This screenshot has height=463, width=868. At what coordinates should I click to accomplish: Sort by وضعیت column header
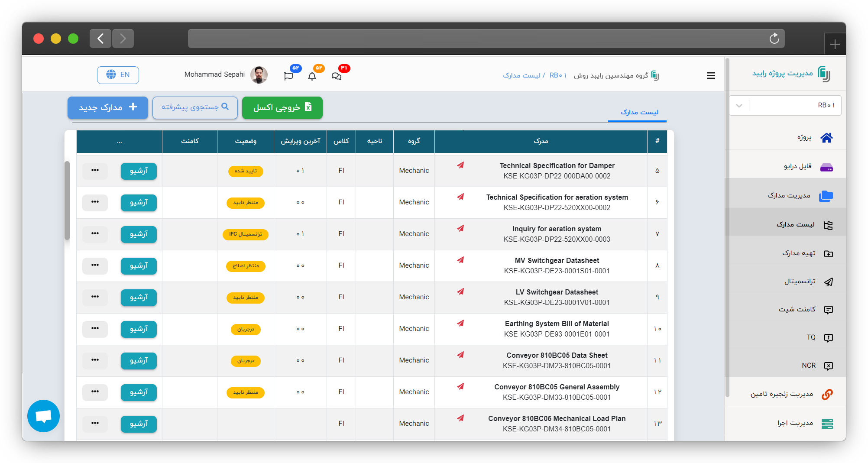pyautogui.click(x=246, y=141)
